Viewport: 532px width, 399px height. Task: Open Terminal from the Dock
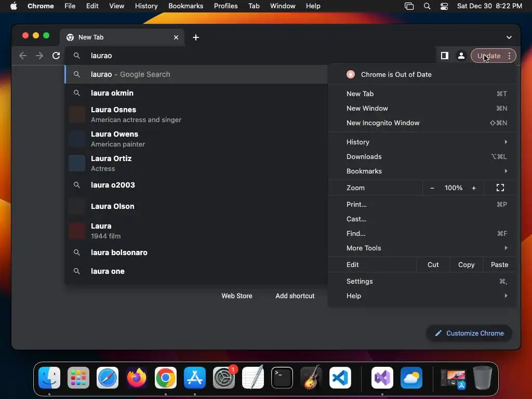282,378
